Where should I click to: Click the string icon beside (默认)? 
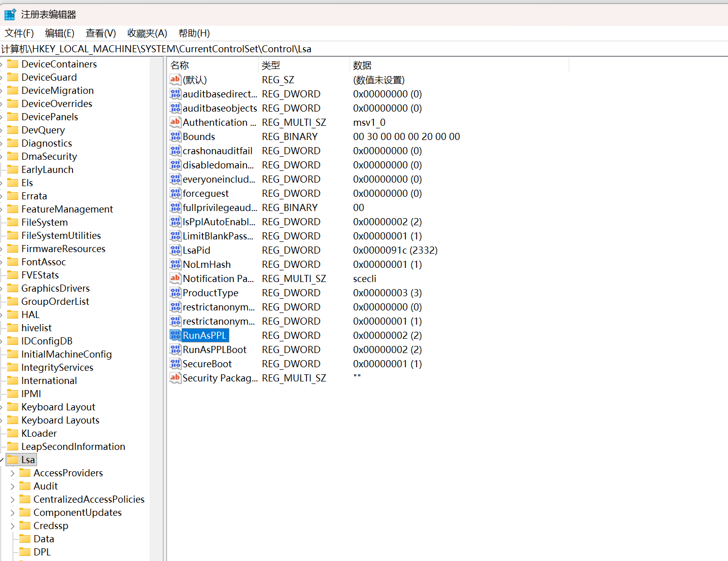175,80
